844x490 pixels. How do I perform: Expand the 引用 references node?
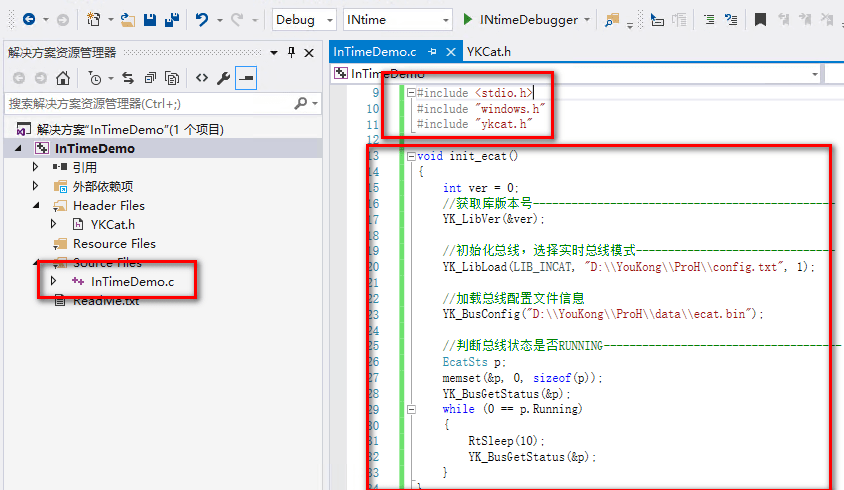pos(36,167)
